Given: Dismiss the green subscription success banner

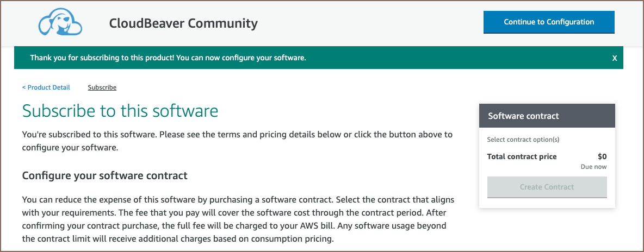Looking at the screenshot, I should coord(615,58).
